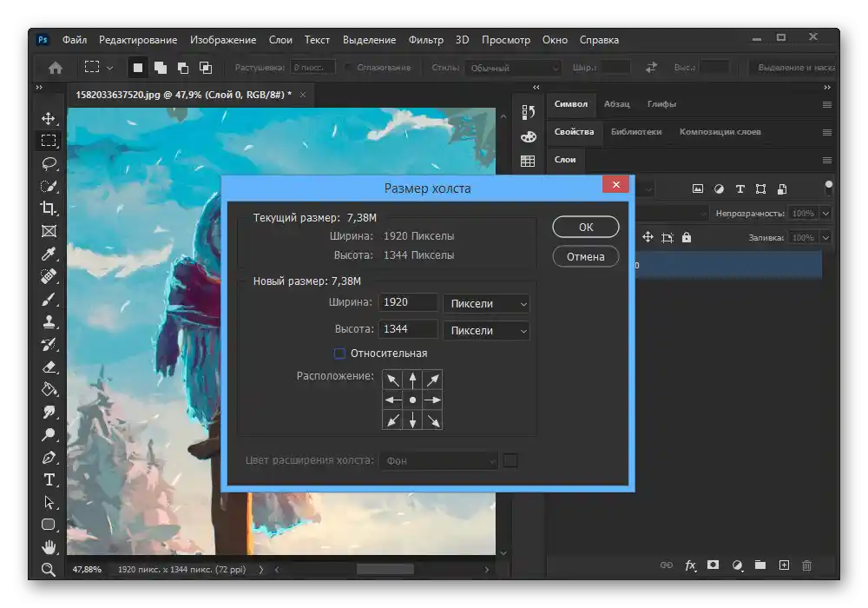Open the Swatches grid panel icon

(x=528, y=162)
